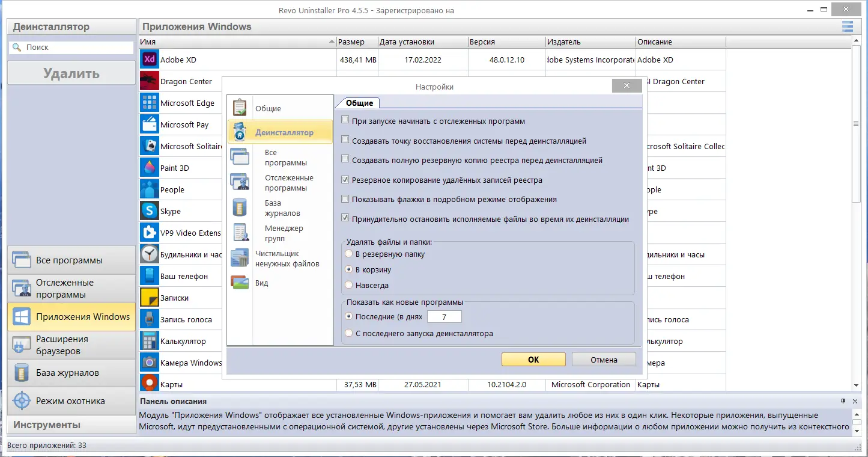The image size is (868, 457).
Task: Open the hamburger menu icon at top right
Action: (848, 26)
